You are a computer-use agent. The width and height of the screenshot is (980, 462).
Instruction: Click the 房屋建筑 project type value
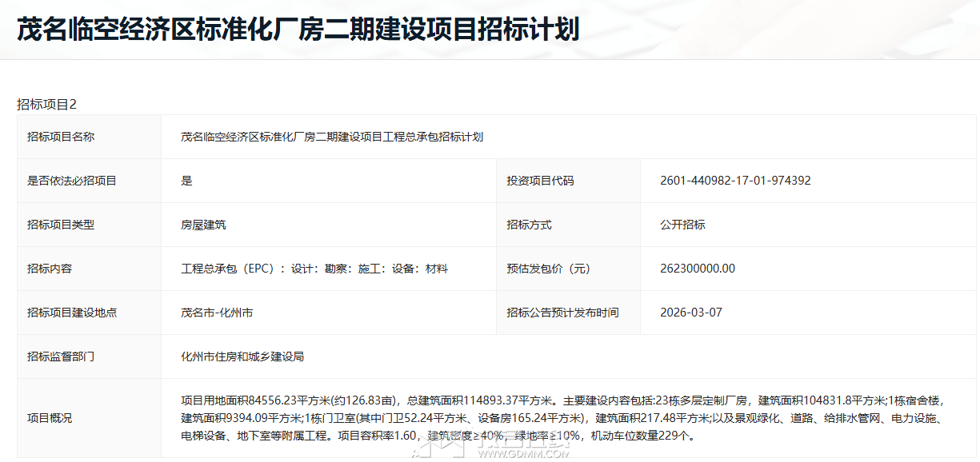pos(203,225)
